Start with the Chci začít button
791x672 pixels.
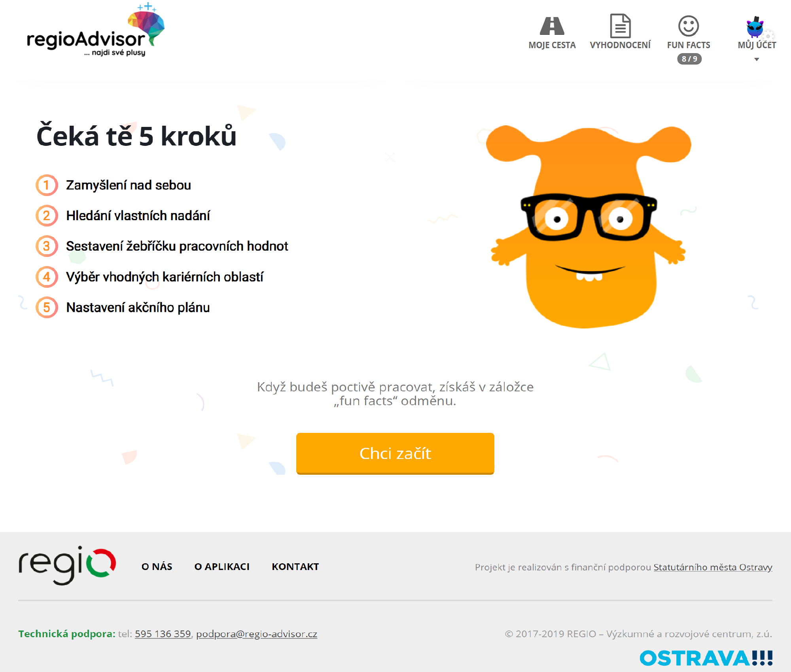tap(395, 453)
